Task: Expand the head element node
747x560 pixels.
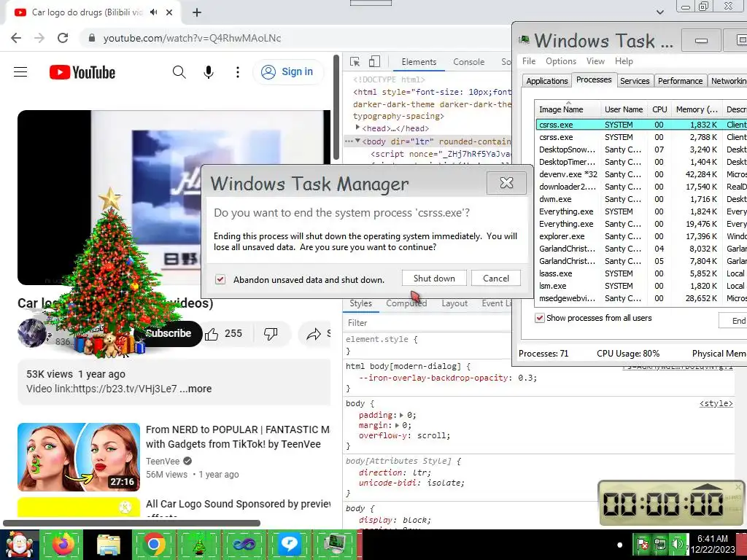Action: point(357,128)
